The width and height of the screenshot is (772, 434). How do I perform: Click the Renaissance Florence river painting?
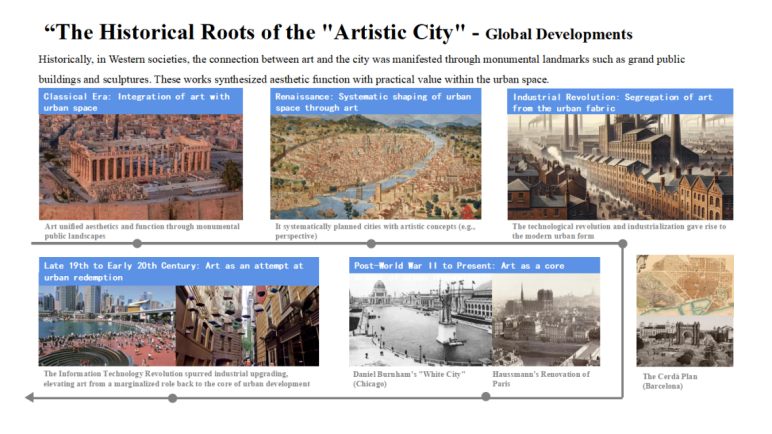pyautogui.click(x=376, y=167)
